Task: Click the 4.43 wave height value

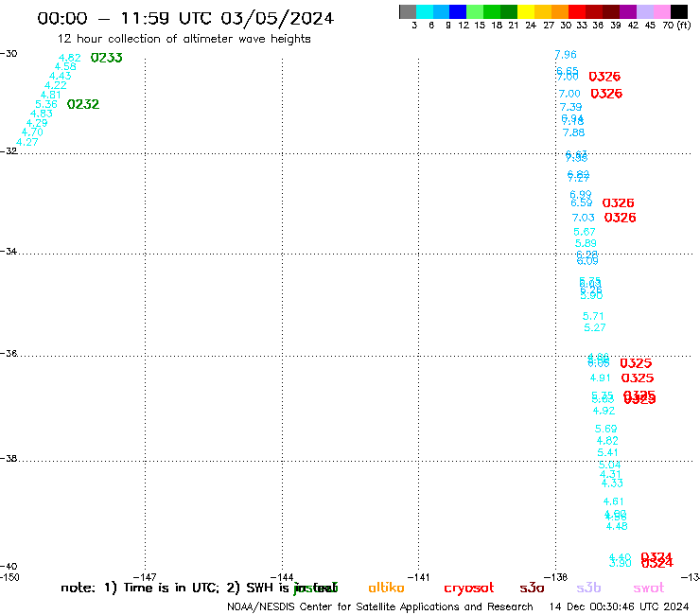Action: [61, 76]
